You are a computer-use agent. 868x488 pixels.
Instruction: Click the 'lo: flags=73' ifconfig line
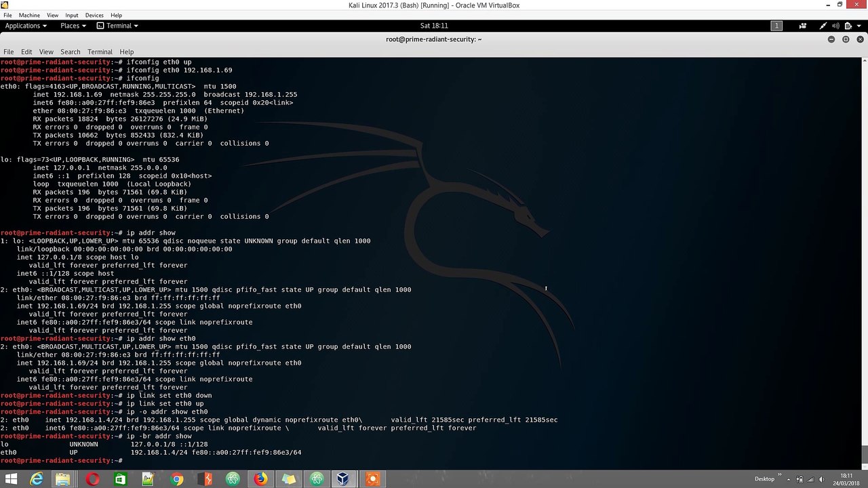coord(90,159)
